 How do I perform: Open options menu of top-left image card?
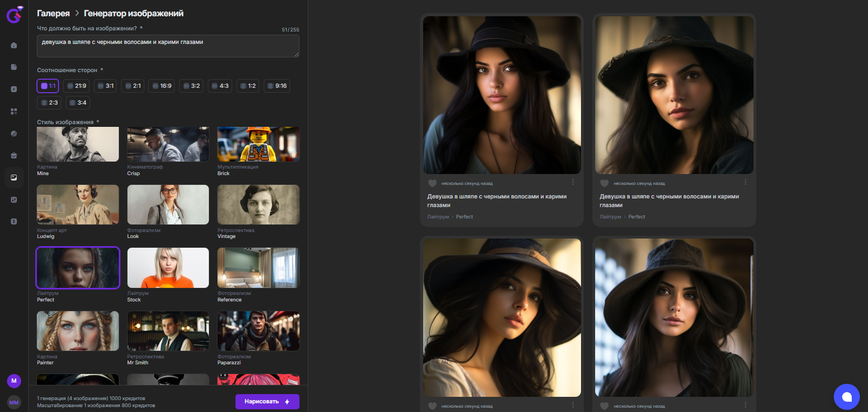573,182
